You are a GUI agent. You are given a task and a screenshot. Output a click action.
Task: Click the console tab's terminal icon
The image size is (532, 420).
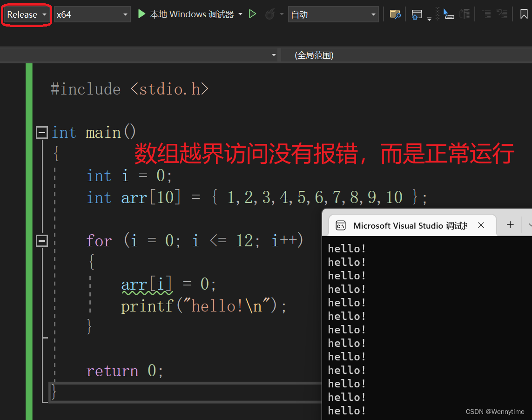341,225
